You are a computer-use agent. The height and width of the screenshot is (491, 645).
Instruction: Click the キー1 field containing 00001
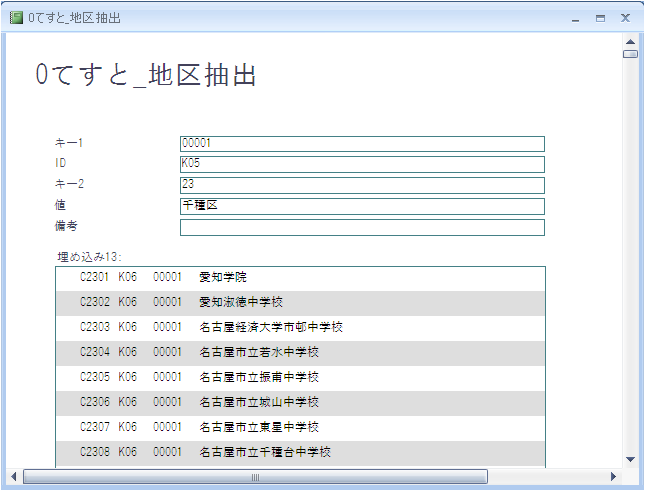tap(362, 144)
